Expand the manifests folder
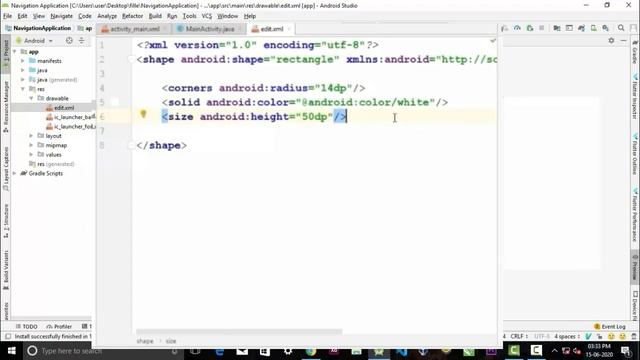The width and height of the screenshot is (640, 360). click(x=23, y=61)
